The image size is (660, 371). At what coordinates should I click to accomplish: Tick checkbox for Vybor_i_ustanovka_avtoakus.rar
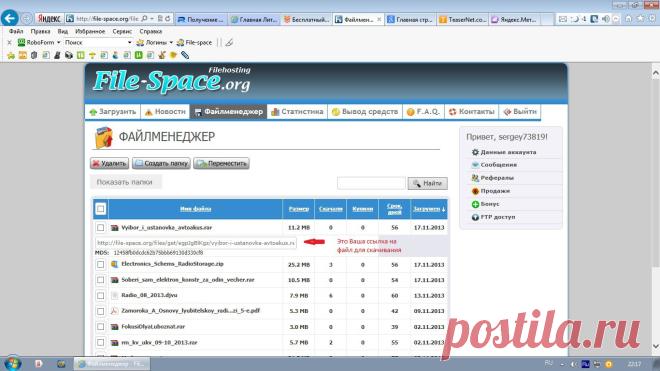100,227
